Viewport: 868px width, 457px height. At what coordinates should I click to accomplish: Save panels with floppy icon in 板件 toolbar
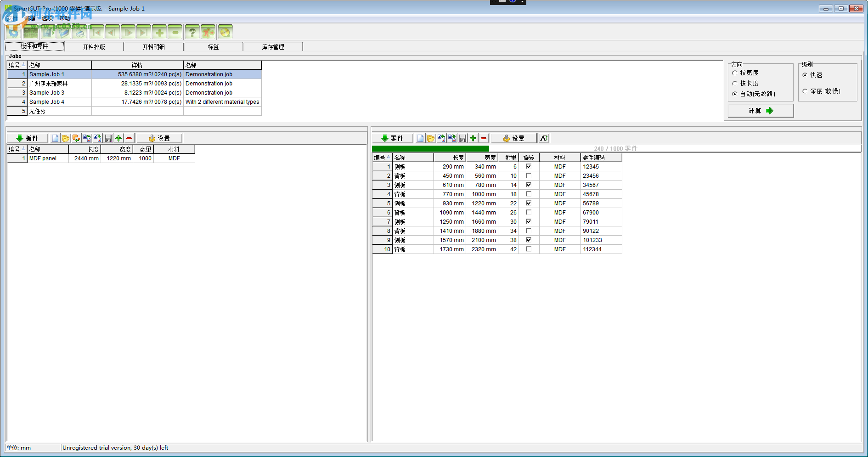108,138
